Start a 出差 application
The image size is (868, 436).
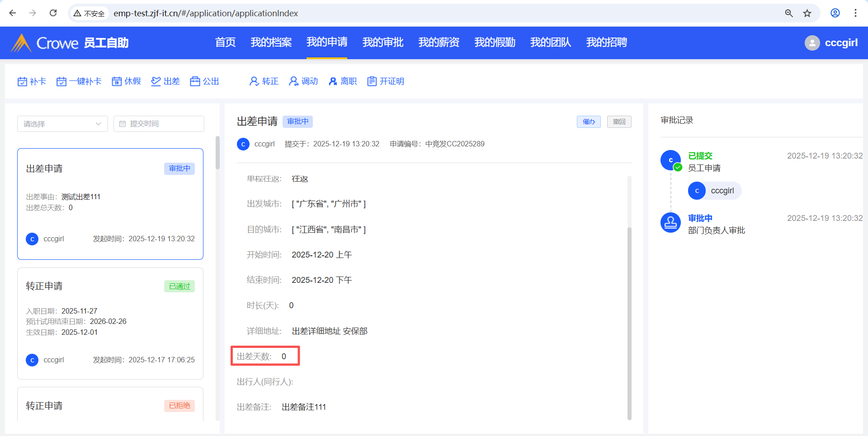165,81
